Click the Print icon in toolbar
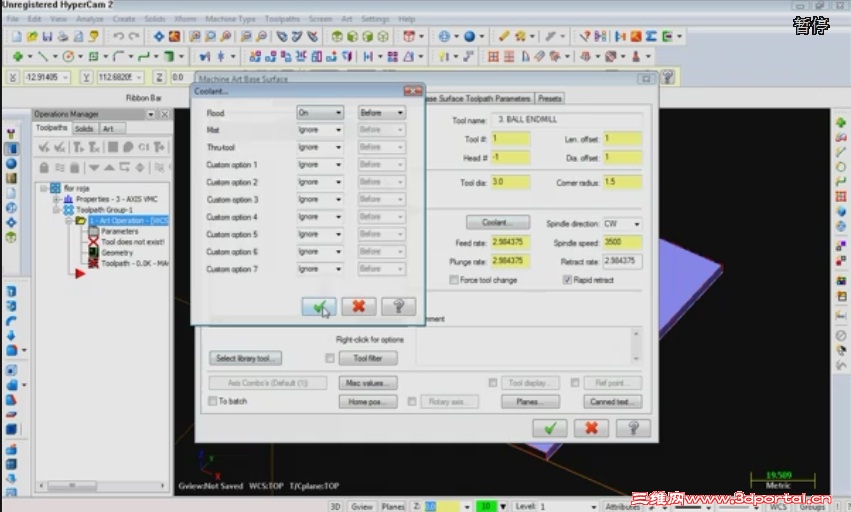 pyautogui.click(x=63, y=36)
